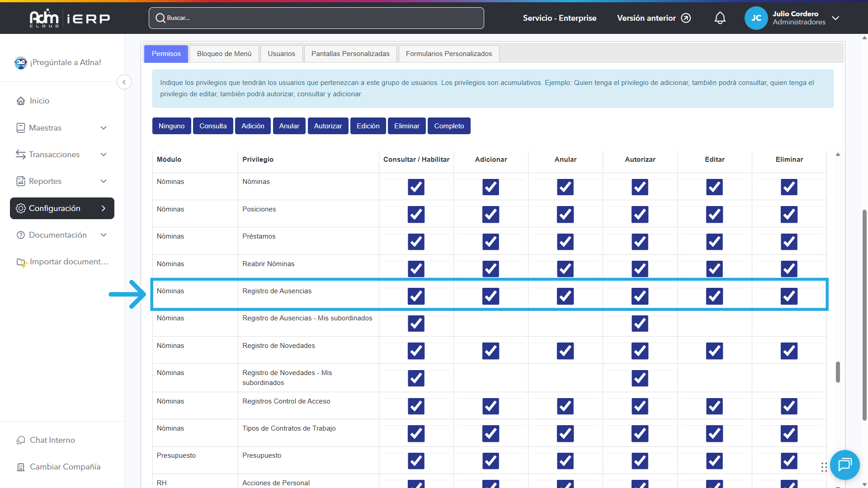Toggle Autorizar for Registro de Ausencias - Mis subordinados
Screen dimensions: 868x488
[640, 324]
